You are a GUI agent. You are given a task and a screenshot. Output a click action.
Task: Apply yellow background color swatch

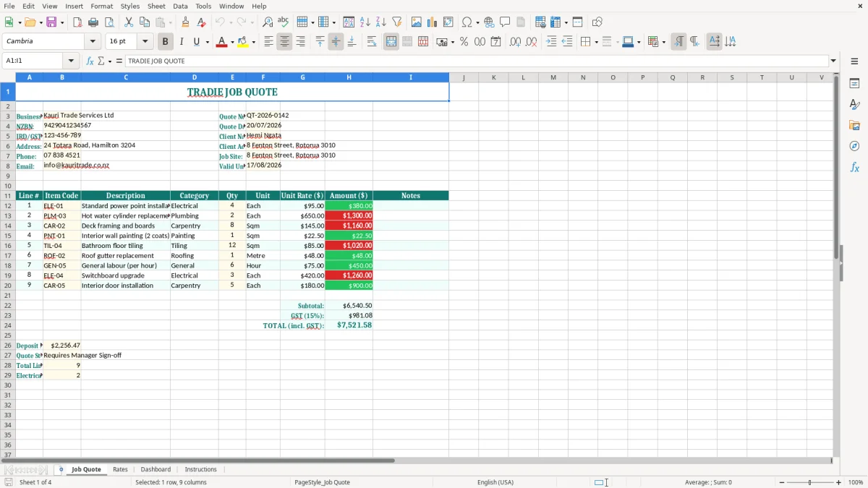click(243, 42)
